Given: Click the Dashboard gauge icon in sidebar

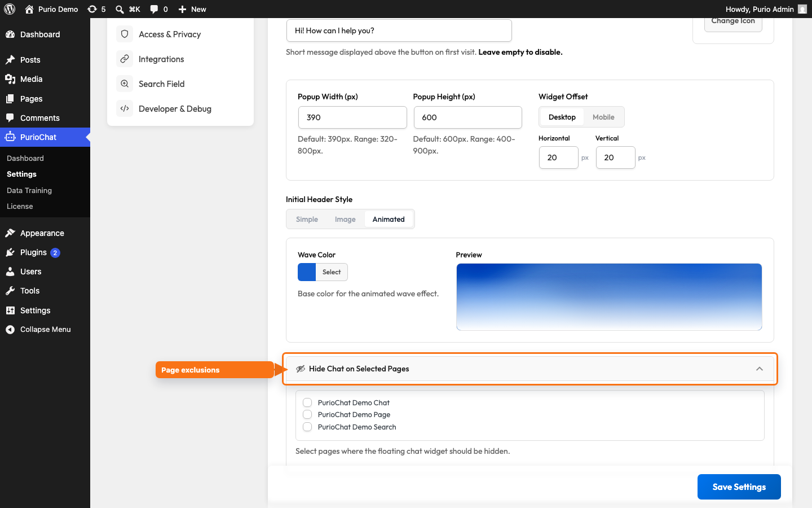Looking at the screenshot, I should click(x=10, y=34).
